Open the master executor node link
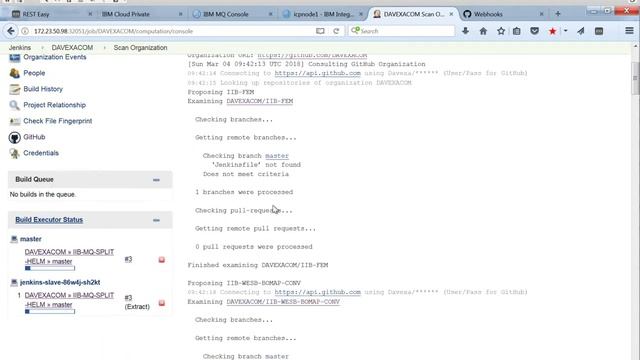Viewport: 640px width, 360px height. click(31, 239)
